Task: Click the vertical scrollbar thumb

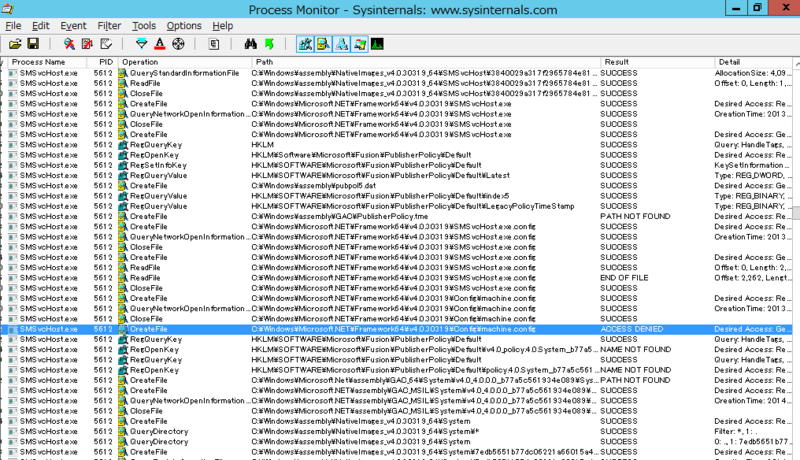Action: tap(796, 213)
